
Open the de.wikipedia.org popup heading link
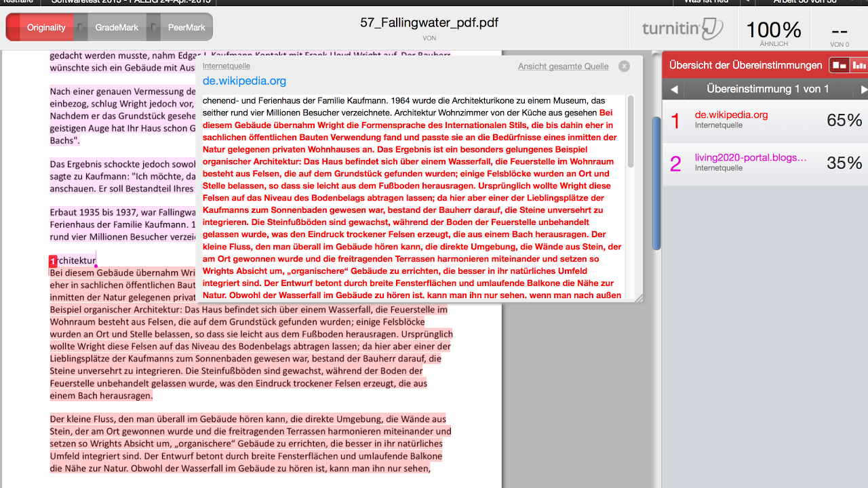(x=244, y=81)
